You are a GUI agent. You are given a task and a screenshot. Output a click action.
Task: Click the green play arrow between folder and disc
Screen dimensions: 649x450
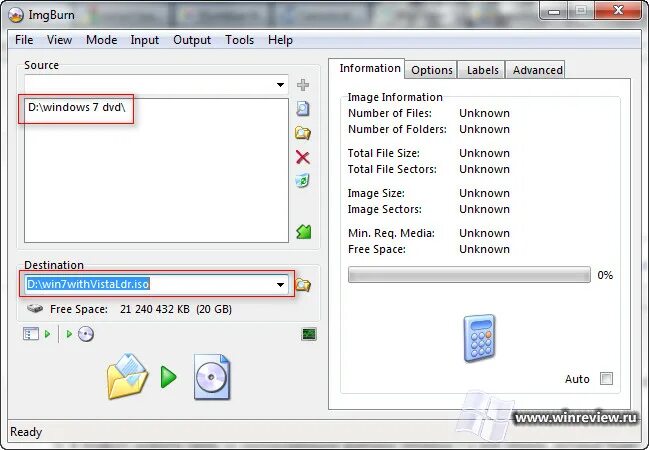[x=168, y=377]
